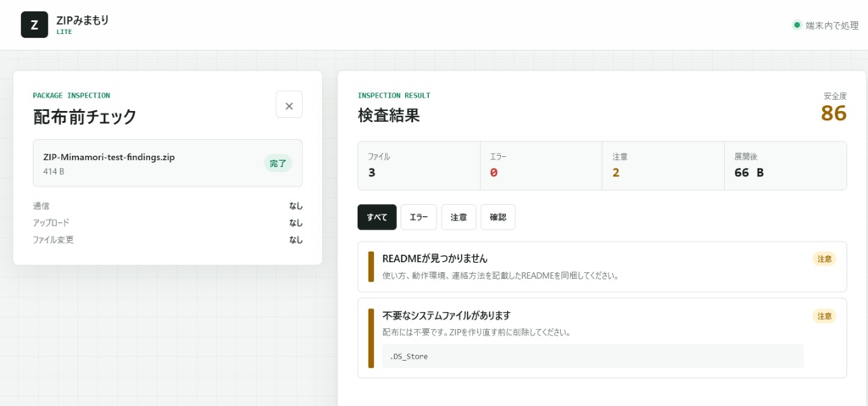
Task: Click the LITE label under app title
Action: 64,32
